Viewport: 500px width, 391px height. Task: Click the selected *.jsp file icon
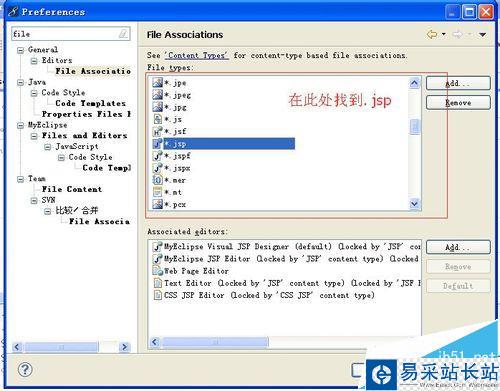click(x=157, y=144)
